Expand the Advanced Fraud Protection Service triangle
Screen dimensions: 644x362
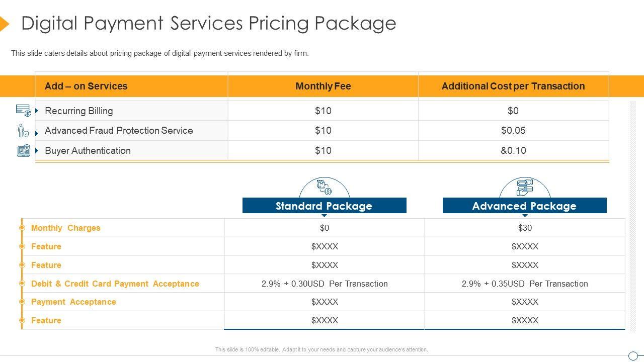37,133
